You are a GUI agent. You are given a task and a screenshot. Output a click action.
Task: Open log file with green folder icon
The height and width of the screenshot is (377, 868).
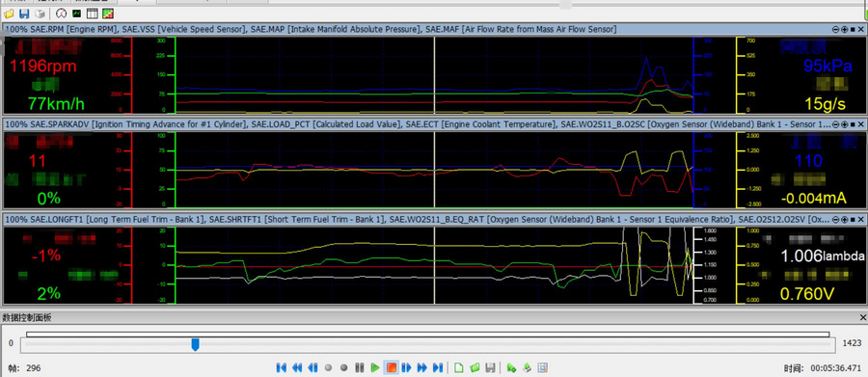(475, 367)
